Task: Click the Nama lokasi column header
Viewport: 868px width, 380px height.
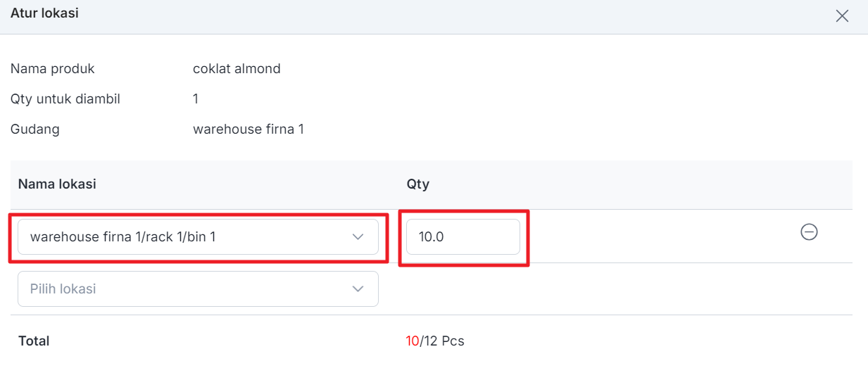Action: (57, 184)
